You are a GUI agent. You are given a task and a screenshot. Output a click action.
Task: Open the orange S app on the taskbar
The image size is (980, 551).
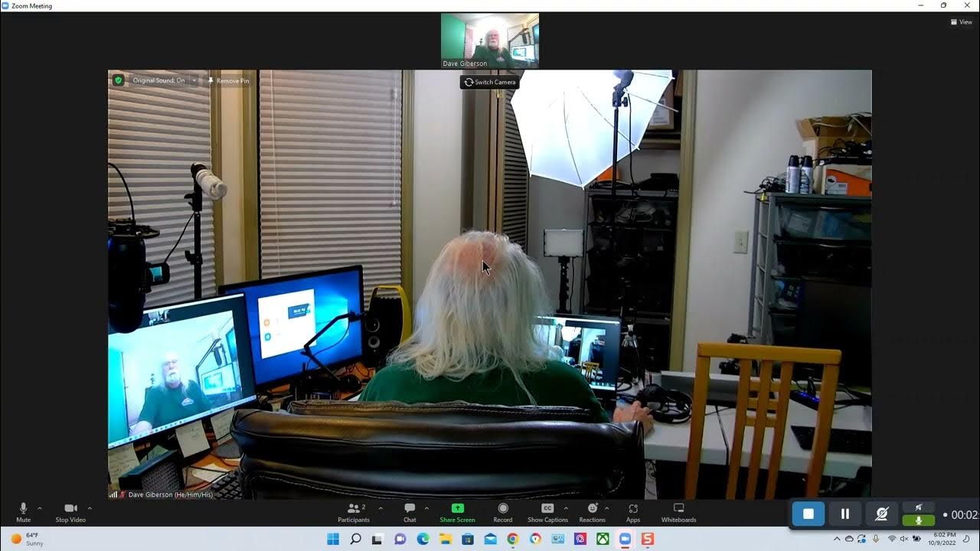pyautogui.click(x=648, y=539)
